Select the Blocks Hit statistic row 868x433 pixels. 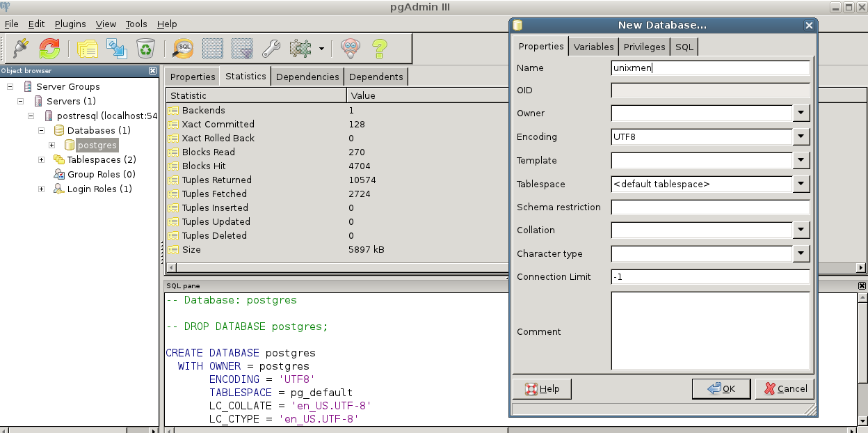pos(337,166)
